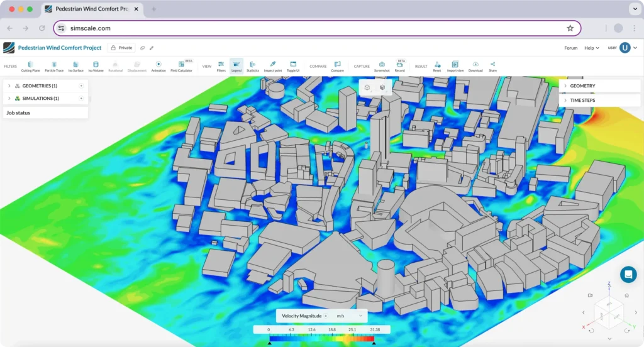Add a Cutting Plane filter

pos(30,66)
